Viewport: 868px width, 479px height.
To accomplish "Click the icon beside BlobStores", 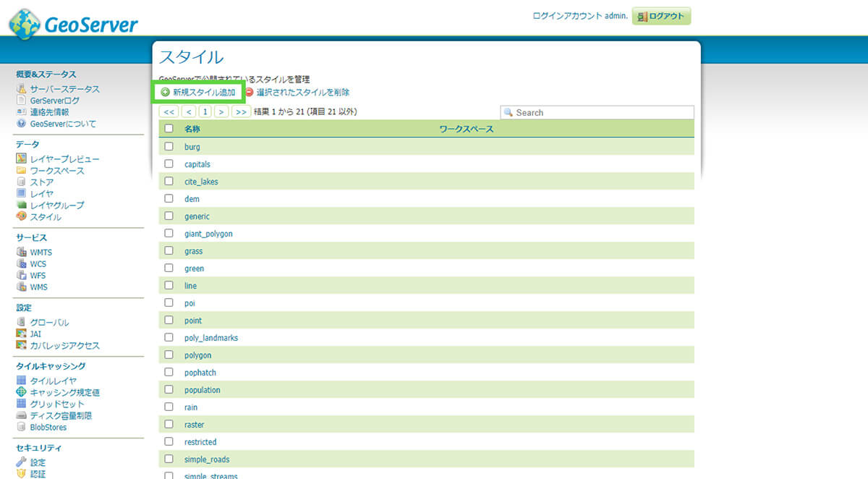I will (22, 427).
